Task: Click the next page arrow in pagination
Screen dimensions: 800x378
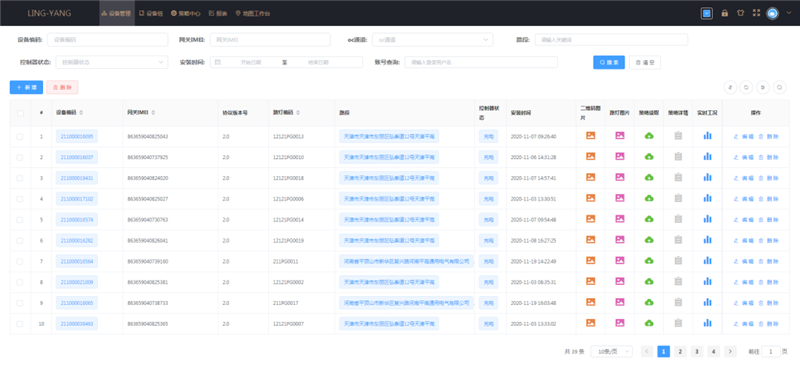Action: (x=731, y=351)
